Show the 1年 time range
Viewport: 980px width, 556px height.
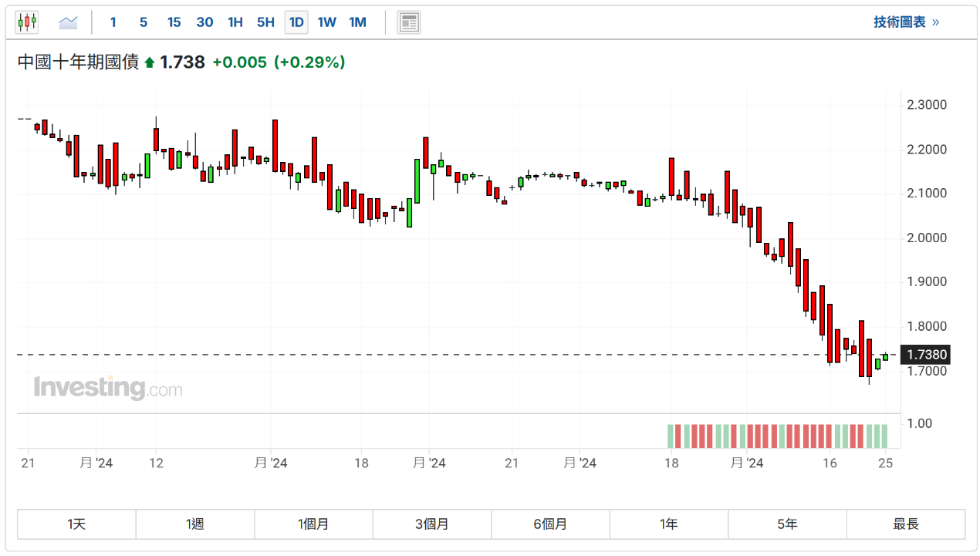[x=668, y=524]
